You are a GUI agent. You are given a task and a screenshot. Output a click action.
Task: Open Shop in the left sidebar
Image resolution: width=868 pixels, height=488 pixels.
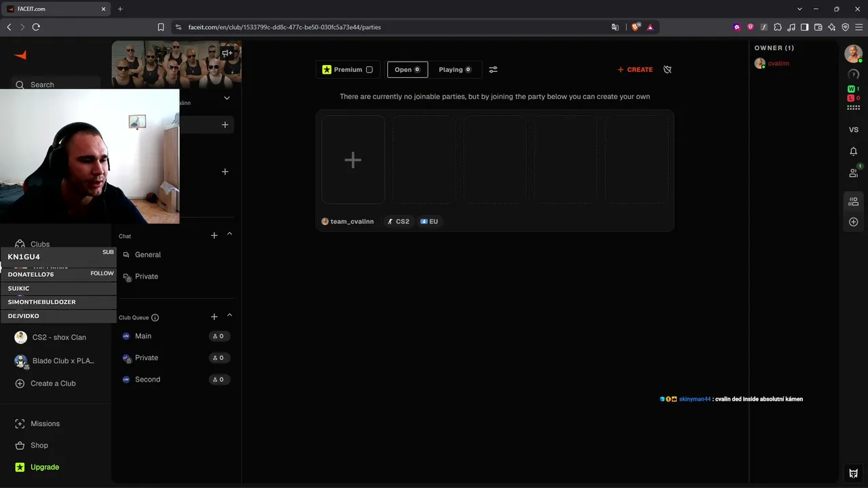32,445
